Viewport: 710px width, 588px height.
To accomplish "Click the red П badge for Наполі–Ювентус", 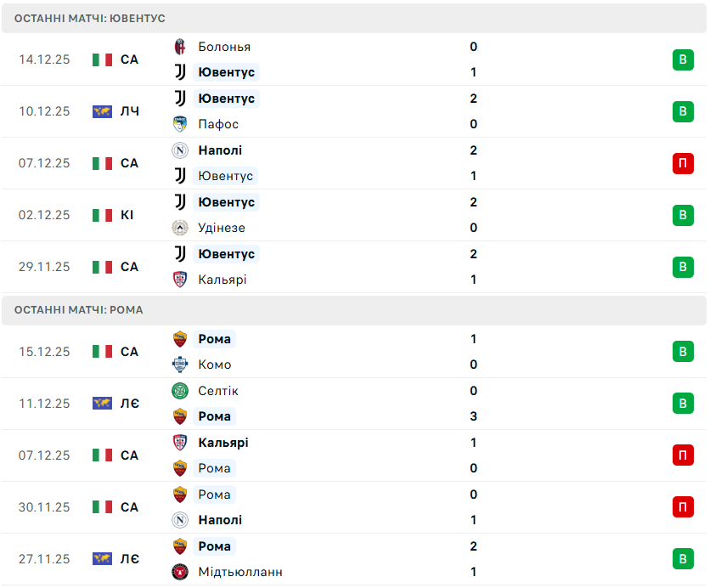I will tap(683, 163).
